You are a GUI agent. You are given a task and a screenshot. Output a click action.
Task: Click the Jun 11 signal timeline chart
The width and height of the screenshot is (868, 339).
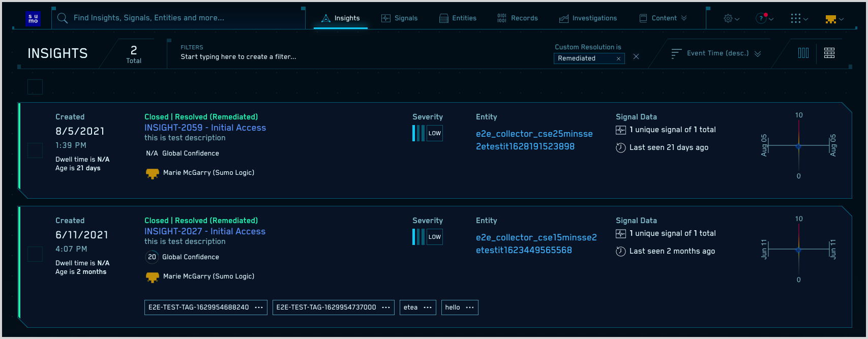click(798, 250)
